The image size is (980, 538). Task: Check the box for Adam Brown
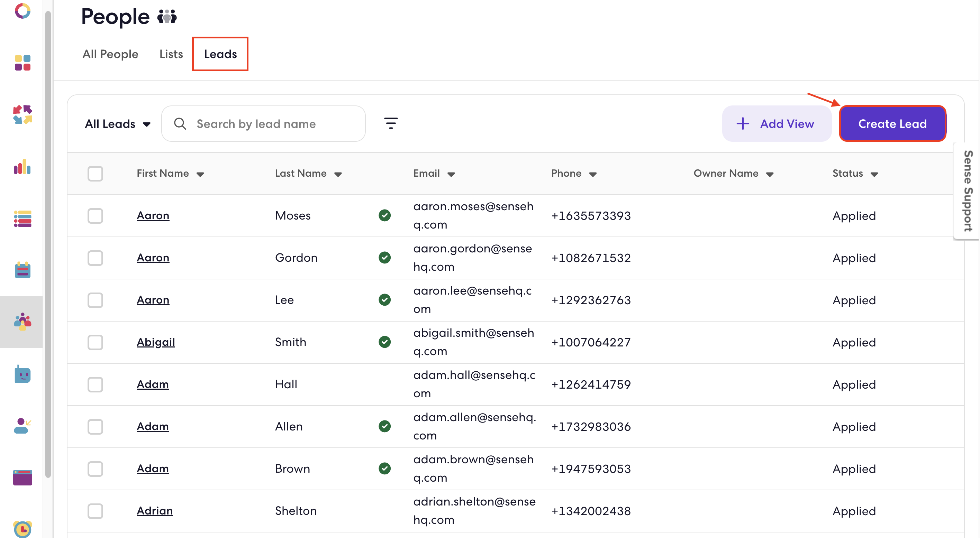point(95,469)
